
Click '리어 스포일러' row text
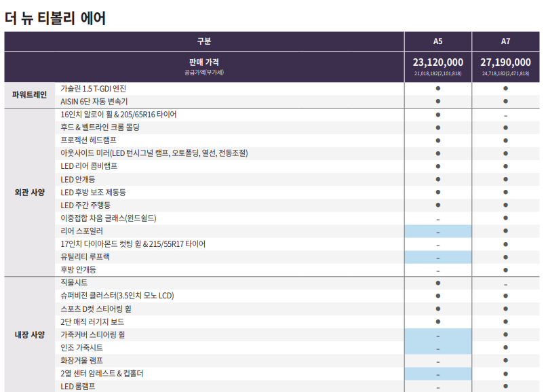tap(82, 231)
